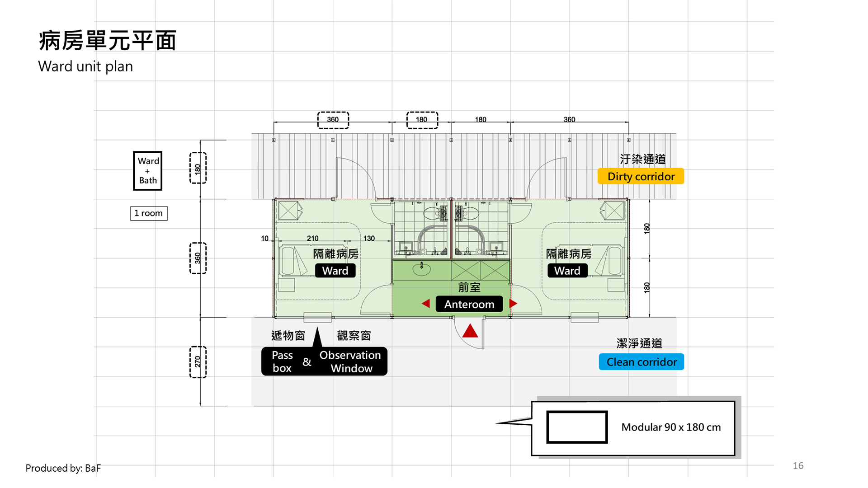Click the Modular 90 x 180 cm rectangle sample

(577, 427)
